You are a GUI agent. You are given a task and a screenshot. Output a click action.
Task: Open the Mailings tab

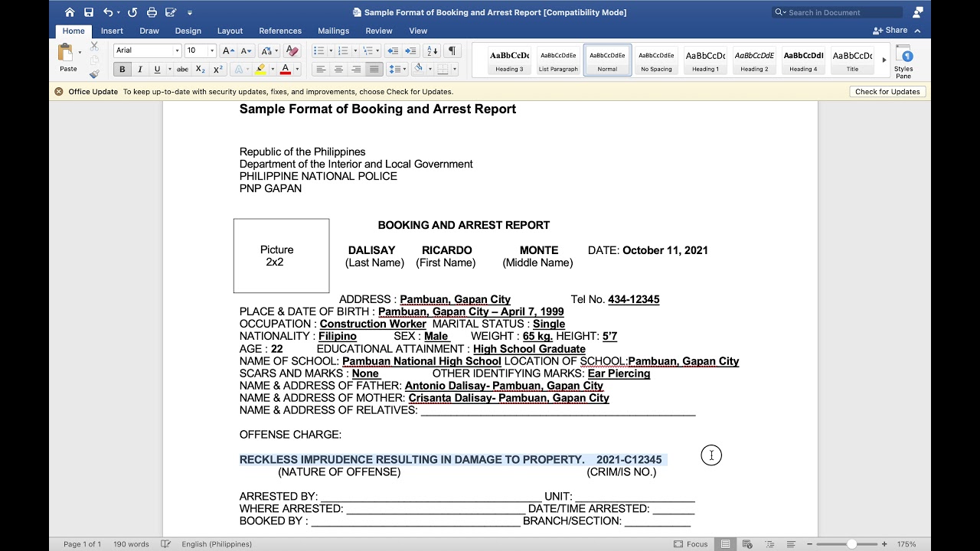coord(333,31)
